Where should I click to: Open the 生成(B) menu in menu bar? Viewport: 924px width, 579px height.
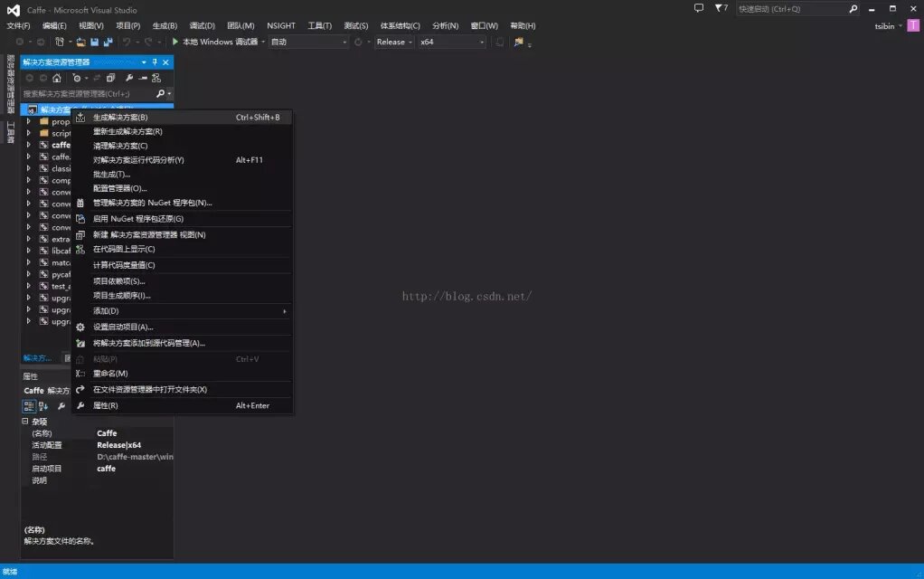click(x=165, y=26)
